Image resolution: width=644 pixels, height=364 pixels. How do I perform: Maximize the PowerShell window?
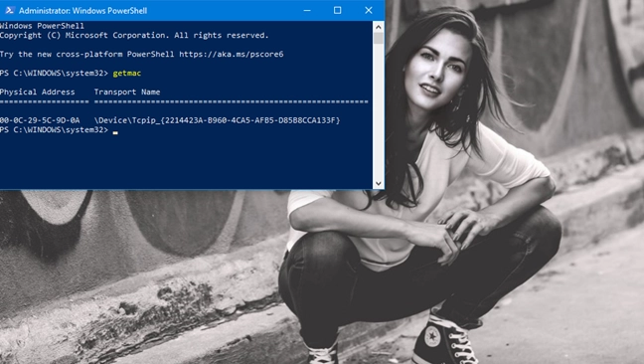[x=337, y=10]
